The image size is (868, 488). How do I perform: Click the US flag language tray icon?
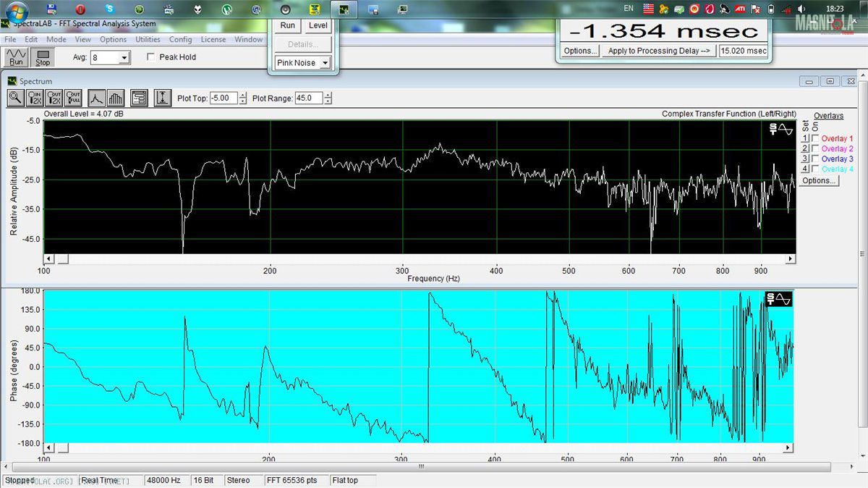click(x=647, y=9)
